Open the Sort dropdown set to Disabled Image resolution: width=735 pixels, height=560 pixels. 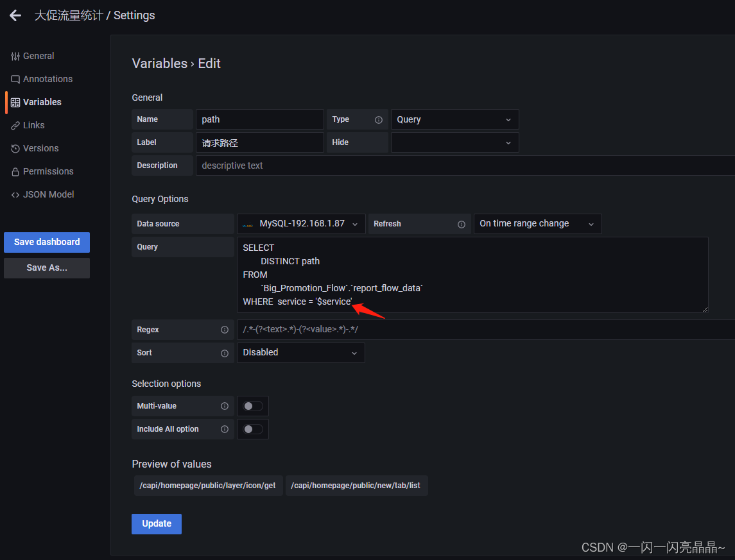coord(300,353)
